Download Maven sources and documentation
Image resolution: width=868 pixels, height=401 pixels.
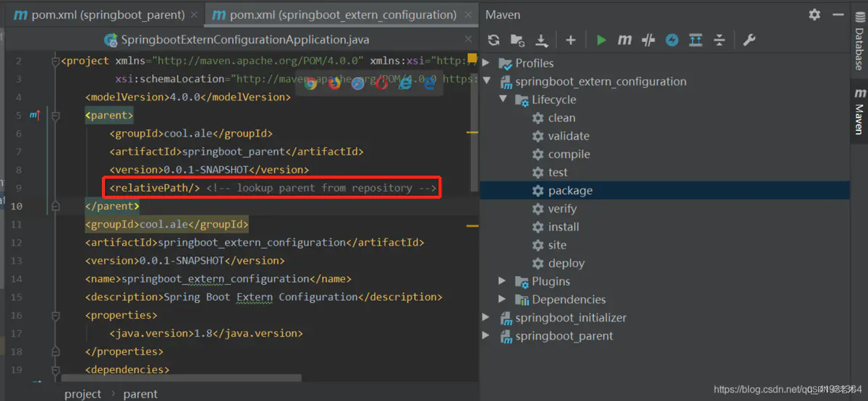[542, 40]
